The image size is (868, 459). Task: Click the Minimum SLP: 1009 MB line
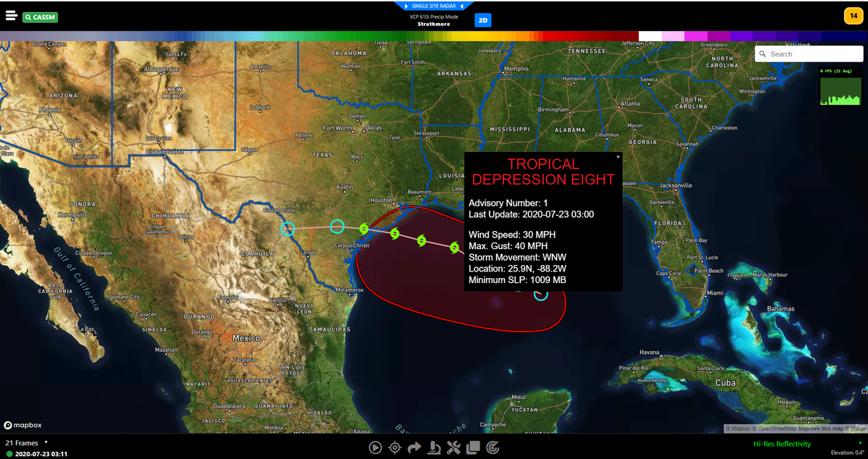coord(517,279)
